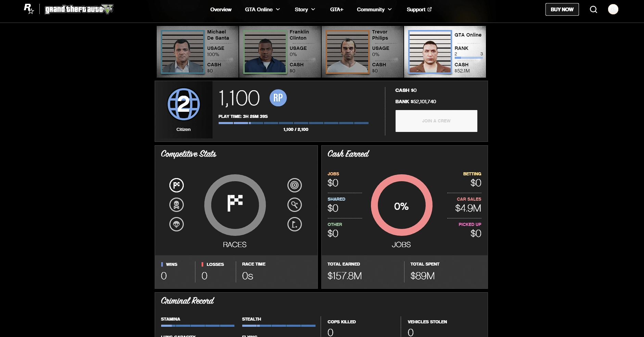644x337 pixels.
Task: Select the Tennis racket stat icon
Action: 295,205
